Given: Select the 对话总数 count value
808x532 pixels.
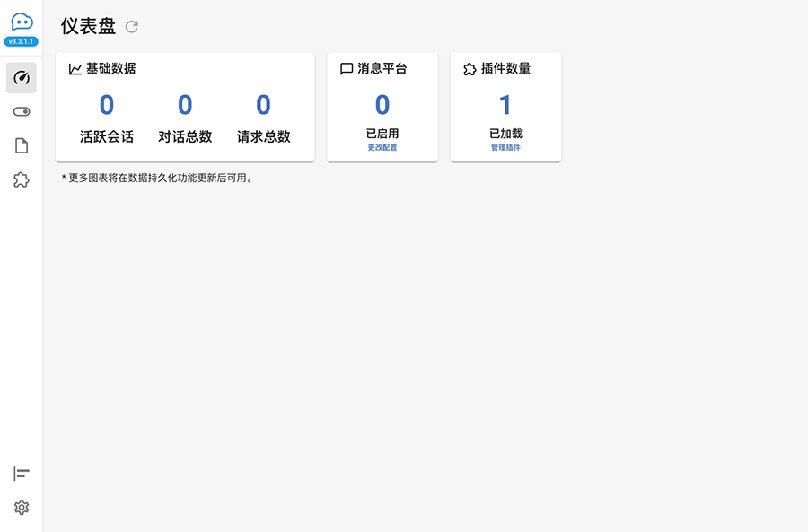Looking at the screenshot, I should pyautogui.click(x=185, y=106).
